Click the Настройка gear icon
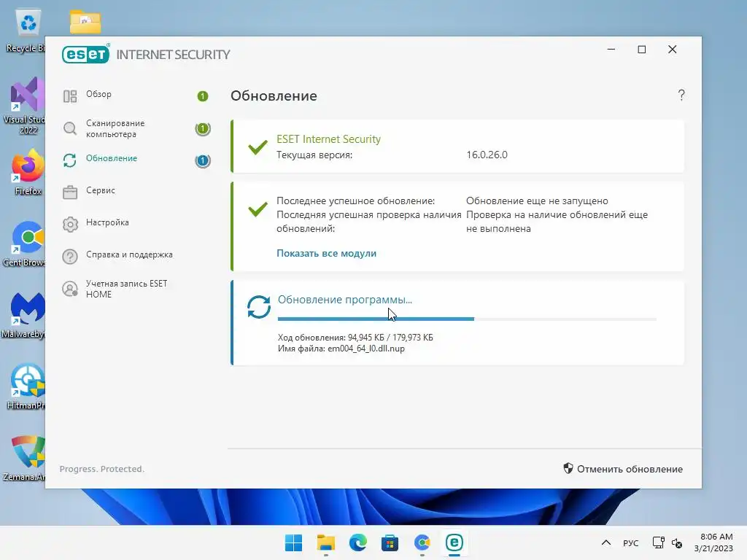Viewport: 747px width, 560px height. (x=70, y=225)
